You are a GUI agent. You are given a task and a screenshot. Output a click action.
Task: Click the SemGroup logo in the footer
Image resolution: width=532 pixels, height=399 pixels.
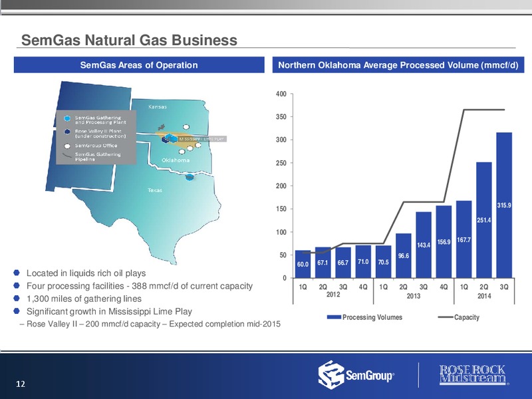pyautogui.click(x=356, y=374)
